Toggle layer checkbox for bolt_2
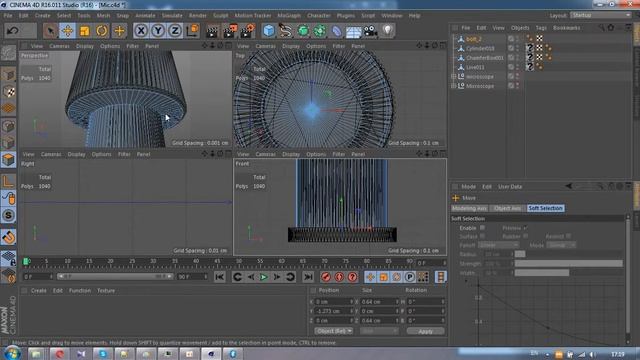Screen dimensions: 640x360 pyautogui.click(x=511, y=39)
